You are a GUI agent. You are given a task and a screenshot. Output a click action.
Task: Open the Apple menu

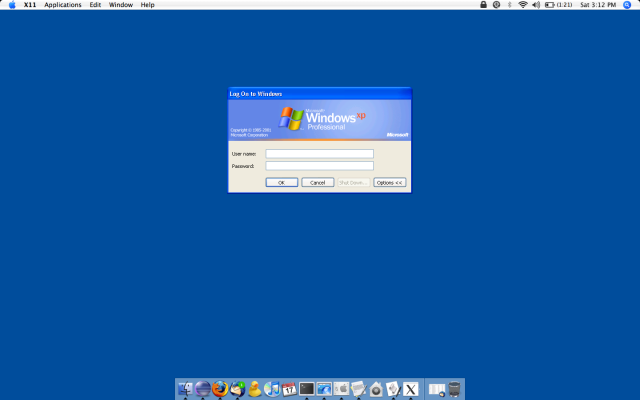point(12,5)
